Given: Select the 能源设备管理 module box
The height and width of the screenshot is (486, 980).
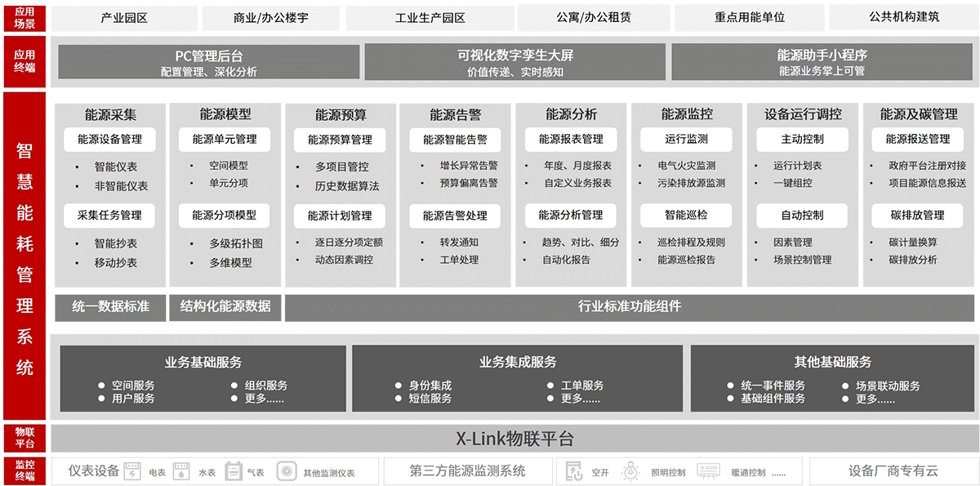Looking at the screenshot, I should (109, 140).
